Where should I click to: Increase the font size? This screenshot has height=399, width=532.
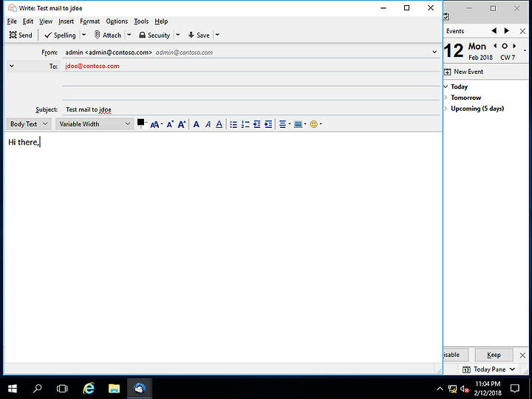pos(182,125)
